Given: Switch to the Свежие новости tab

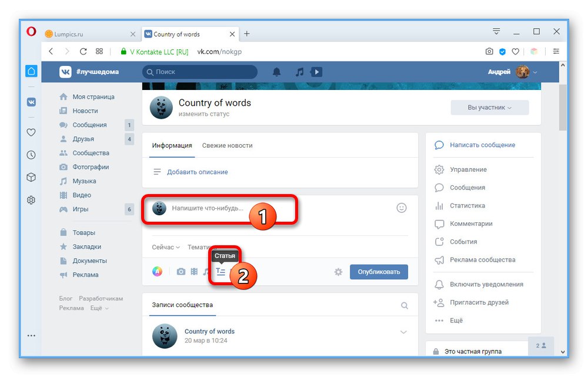Looking at the screenshot, I should click(227, 145).
